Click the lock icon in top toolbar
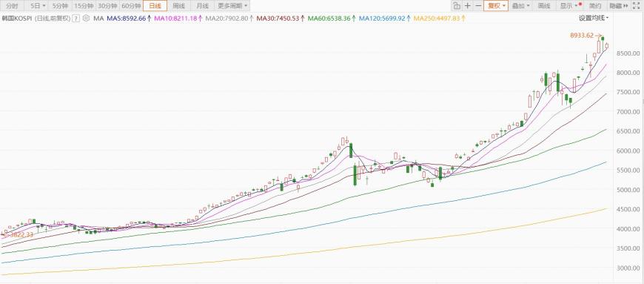This screenshot has width=644, height=284. pos(456,6)
